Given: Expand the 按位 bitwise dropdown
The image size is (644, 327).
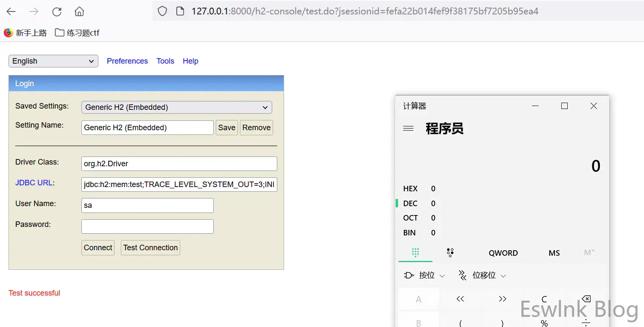Looking at the screenshot, I should (425, 276).
